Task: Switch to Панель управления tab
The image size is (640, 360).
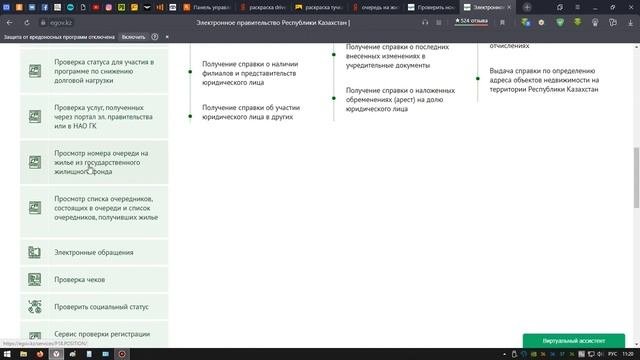Action: pos(207,7)
